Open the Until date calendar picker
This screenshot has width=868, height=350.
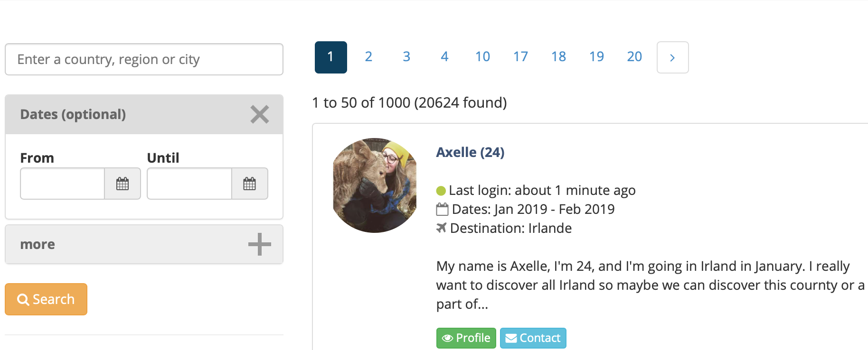[250, 184]
